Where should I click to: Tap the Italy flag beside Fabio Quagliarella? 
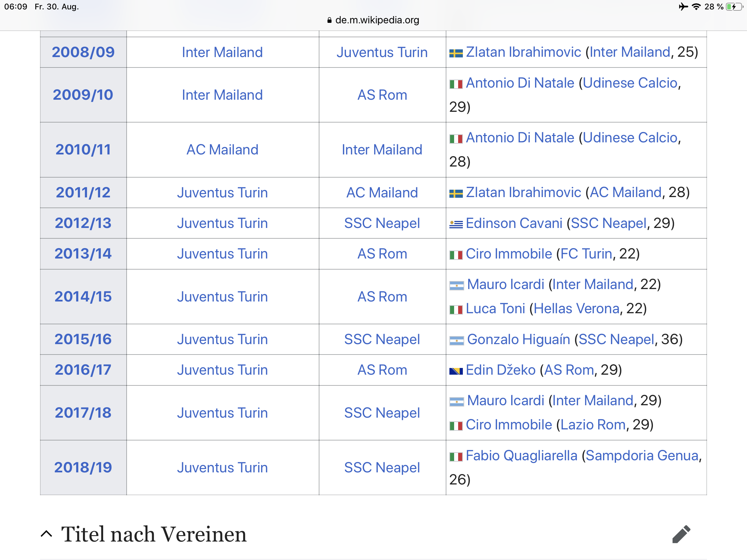456,457
